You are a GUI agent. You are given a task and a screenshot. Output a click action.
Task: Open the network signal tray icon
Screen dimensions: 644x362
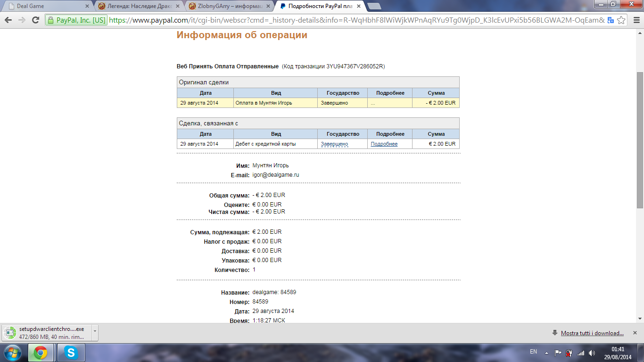coord(581,353)
